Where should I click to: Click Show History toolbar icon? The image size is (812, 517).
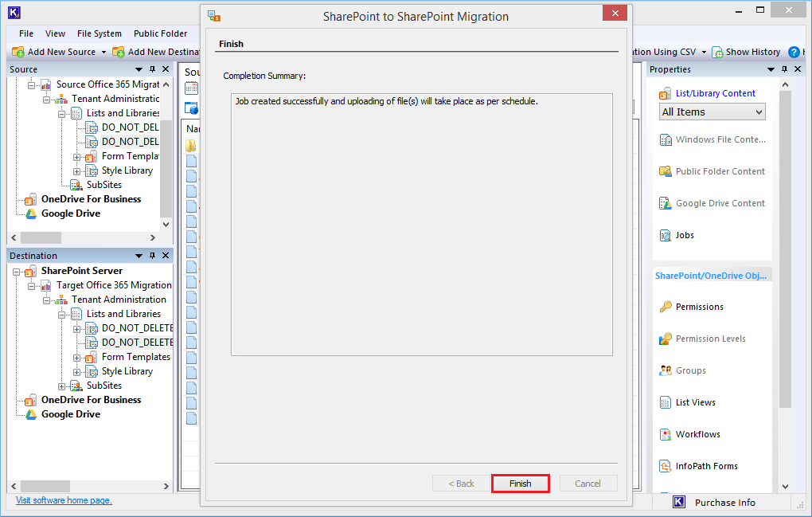pos(718,52)
